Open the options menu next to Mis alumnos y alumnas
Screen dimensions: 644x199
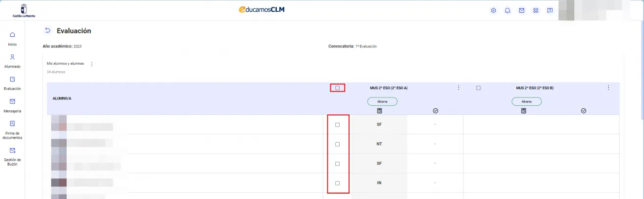click(92, 64)
